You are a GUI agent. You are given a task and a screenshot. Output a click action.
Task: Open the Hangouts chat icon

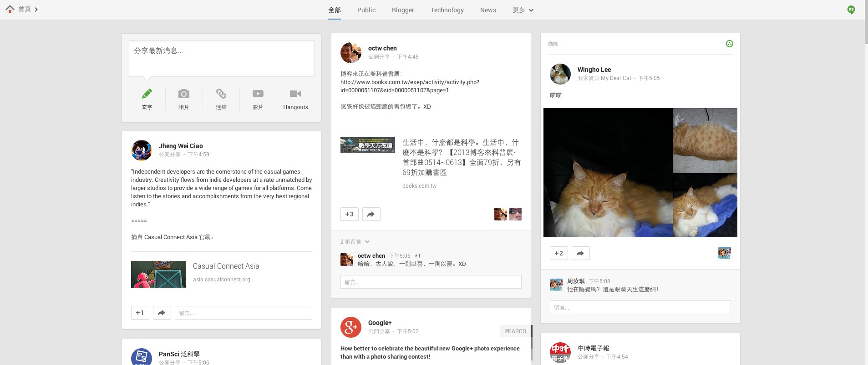pos(851,10)
